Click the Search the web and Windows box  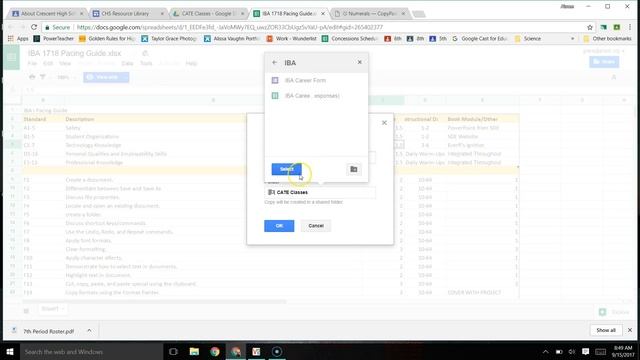tap(91, 351)
